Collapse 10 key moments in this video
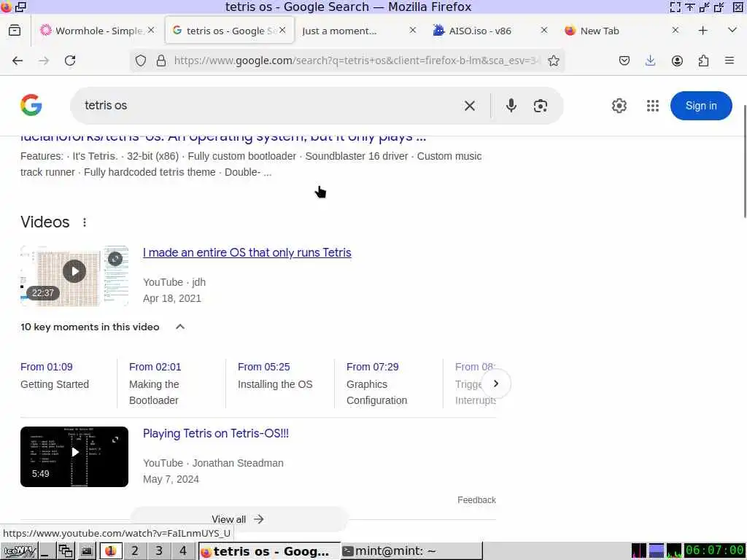The height and width of the screenshot is (560, 747). (x=180, y=327)
